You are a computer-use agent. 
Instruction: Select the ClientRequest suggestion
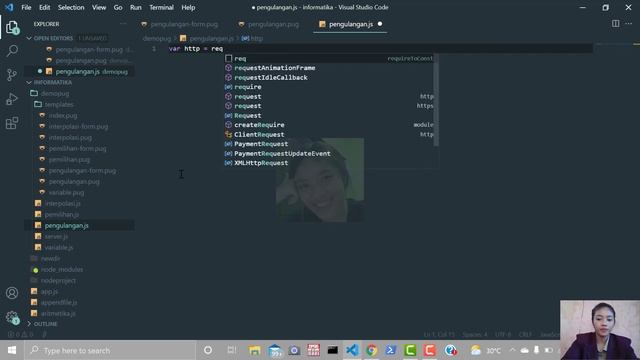click(331, 135)
